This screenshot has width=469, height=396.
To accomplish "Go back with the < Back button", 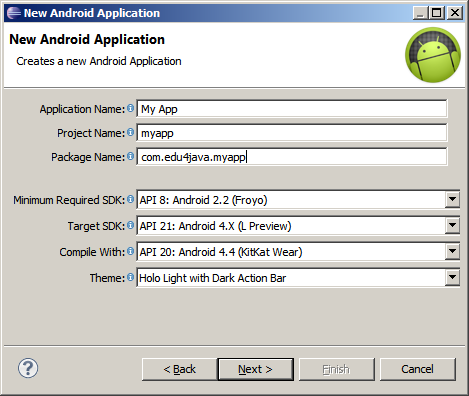I will pos(179,369).
